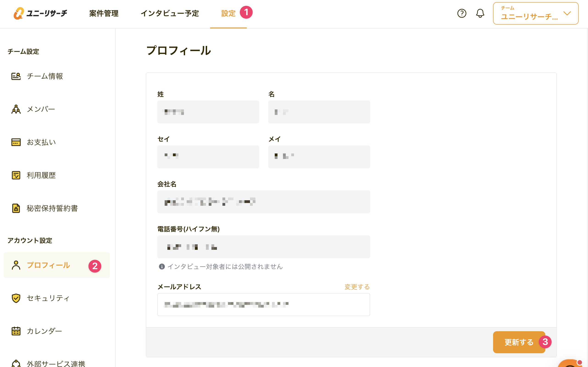Image resolution: width=588 pixels, height=367 pixels.
Task: Focus the 電話番号 input field
Action: click(x=263, y=247)
